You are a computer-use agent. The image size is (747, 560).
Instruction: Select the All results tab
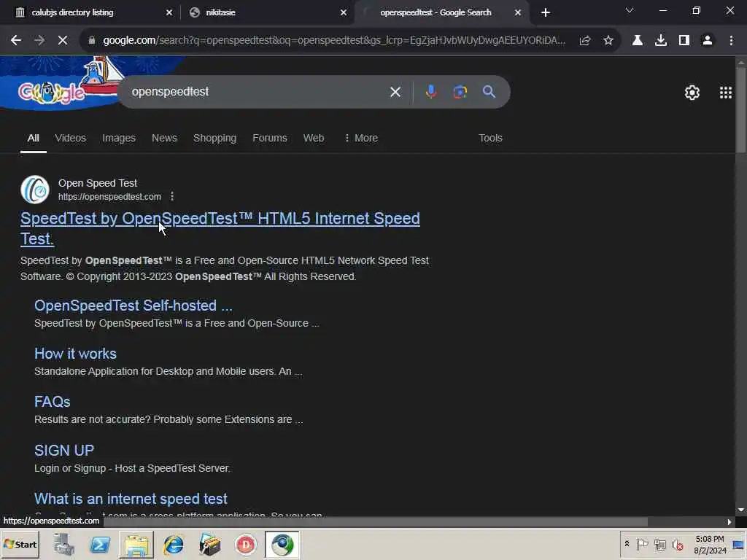click(x=33, y=138)
